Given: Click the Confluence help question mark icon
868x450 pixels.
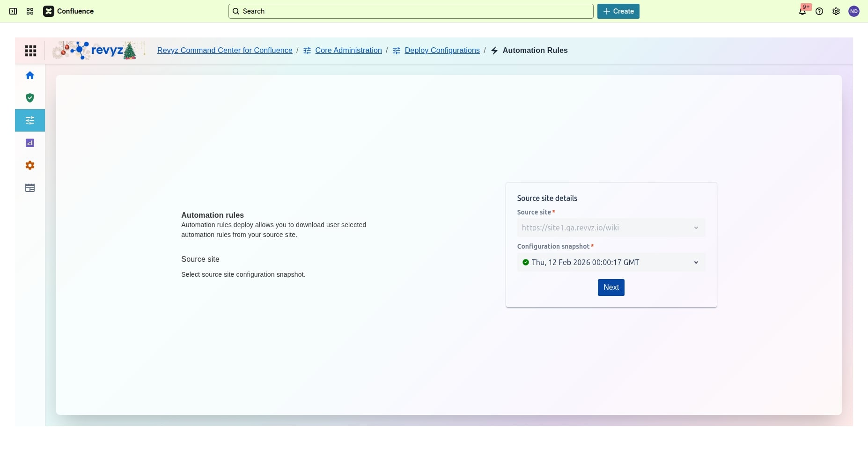Looking at the screenshot, I should pos(819,11).
